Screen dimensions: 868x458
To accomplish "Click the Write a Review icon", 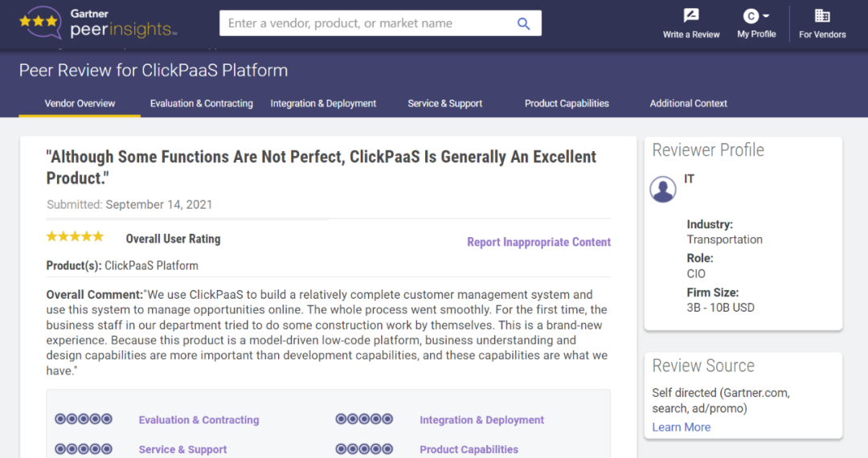I will point(690,16).
